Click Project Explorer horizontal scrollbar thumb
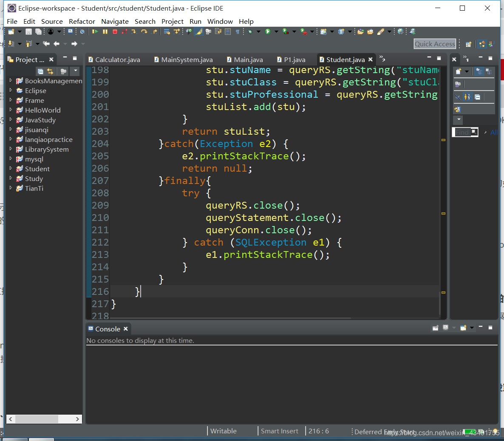 (x=37, y=419)
